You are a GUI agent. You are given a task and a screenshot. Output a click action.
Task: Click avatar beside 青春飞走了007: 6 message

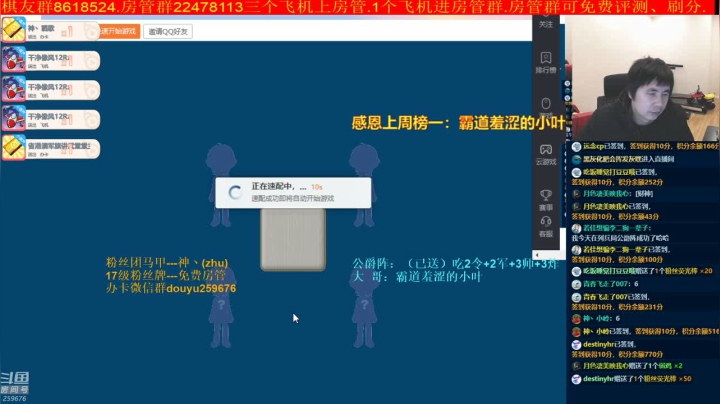(x=576, y=284)
